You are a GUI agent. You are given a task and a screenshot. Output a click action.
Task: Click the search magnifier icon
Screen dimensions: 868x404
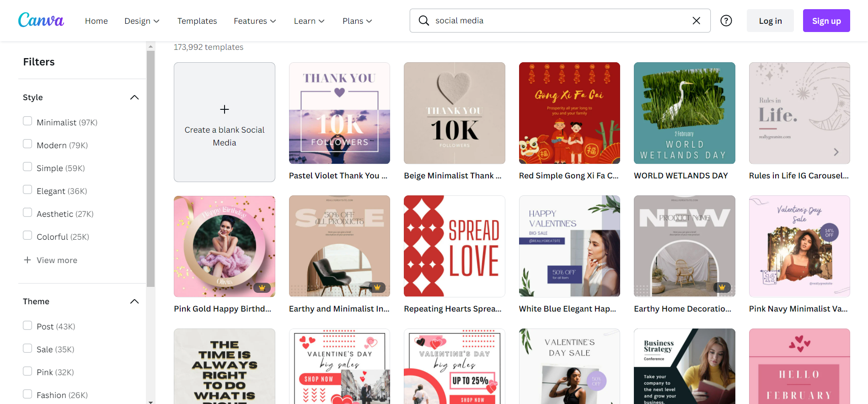424,21
